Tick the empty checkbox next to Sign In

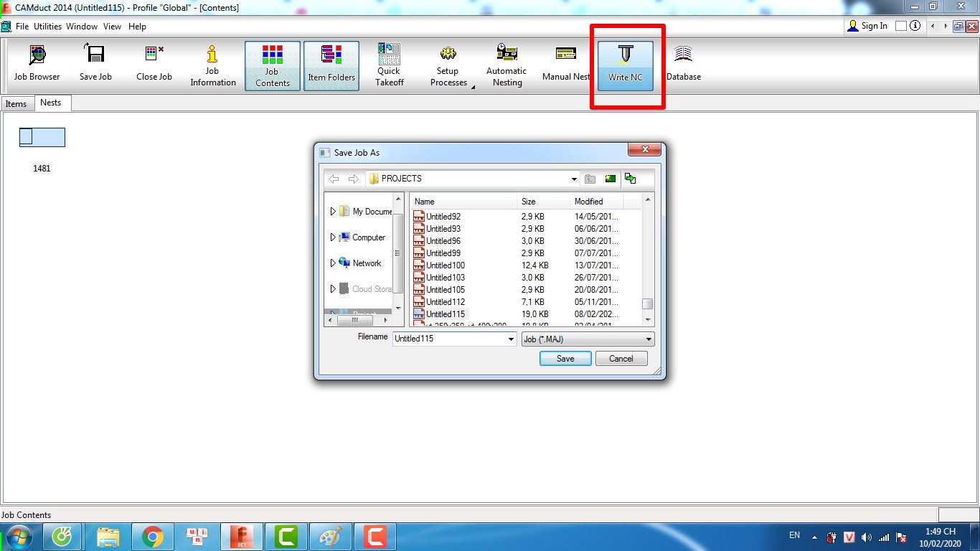pyautogui.click(x=900, y=26)
